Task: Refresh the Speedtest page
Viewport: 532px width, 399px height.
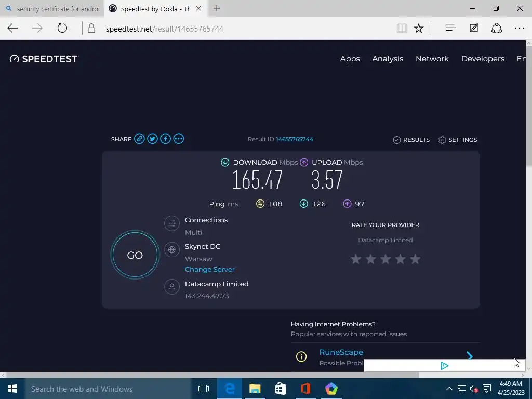Action: pyautogui.click(x=62, y=28)
